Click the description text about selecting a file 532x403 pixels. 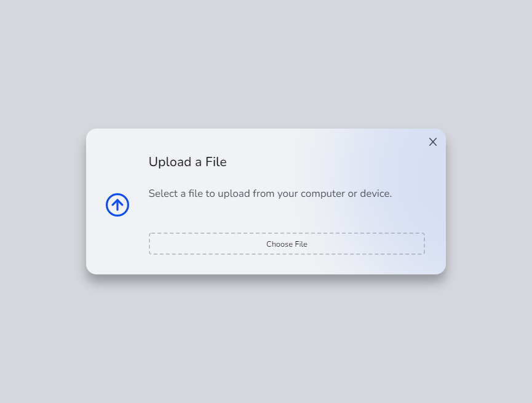tap(270, 194)
